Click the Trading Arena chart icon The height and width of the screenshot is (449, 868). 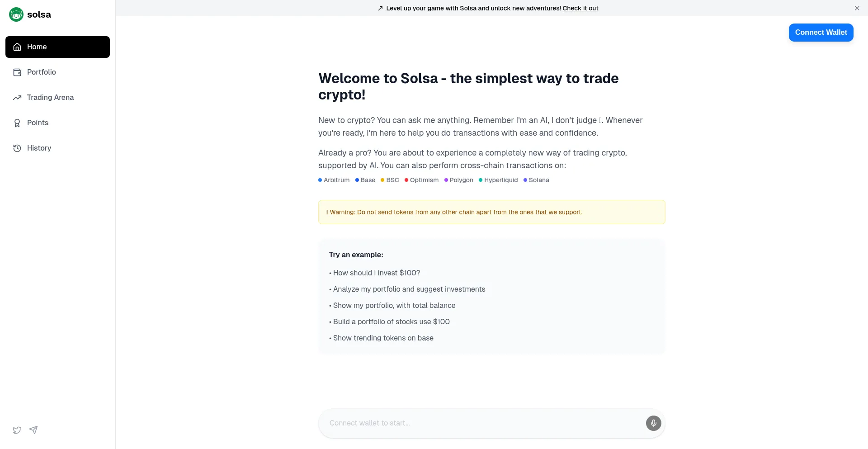tap(17, 97)
